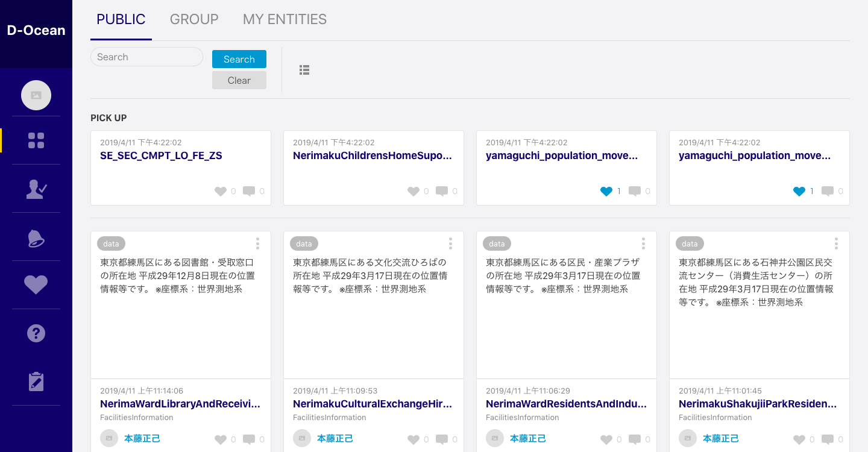This screenshot has width=868, height=452.
Task: Focus the Search input field
Action: (x=146, y=57)
